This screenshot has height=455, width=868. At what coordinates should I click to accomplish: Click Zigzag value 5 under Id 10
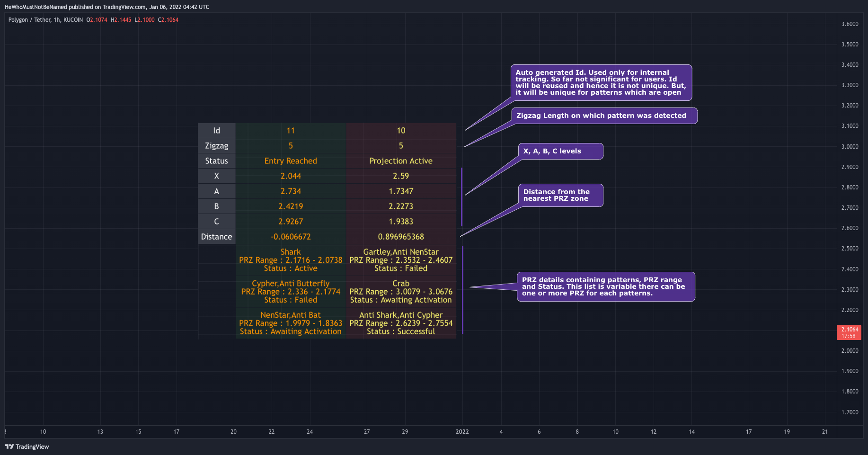[x=401, y=146]
